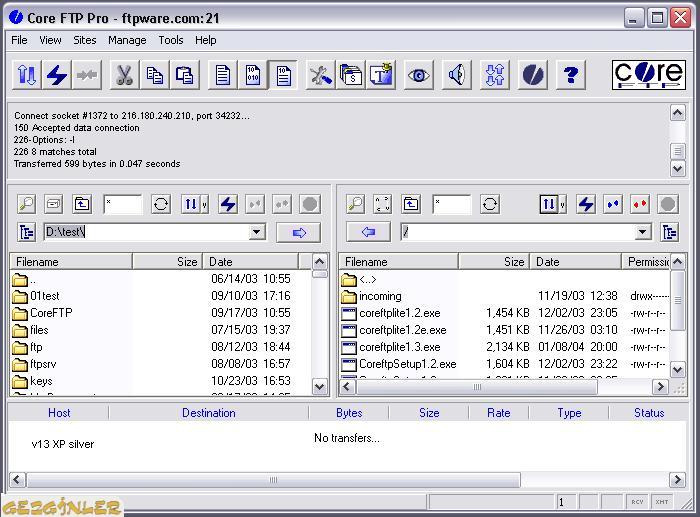The width and height of the screenshot is (700, 517).
Task: Open the Help menu
Action: tap(205, 40)
